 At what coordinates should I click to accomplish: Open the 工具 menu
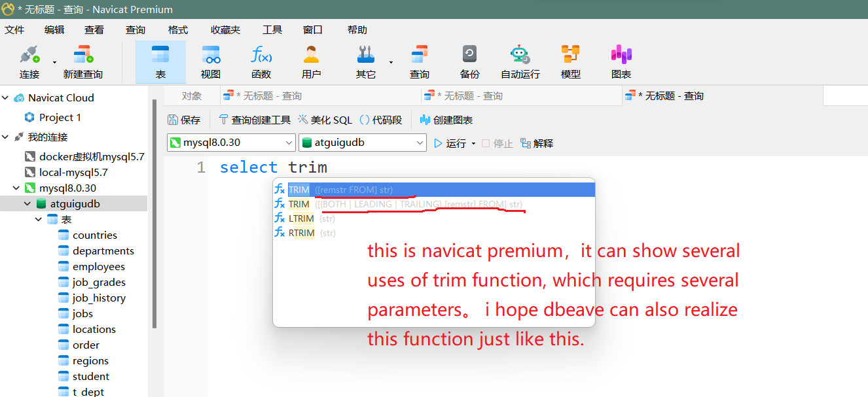pyautogui.click(x=272, y=29)
